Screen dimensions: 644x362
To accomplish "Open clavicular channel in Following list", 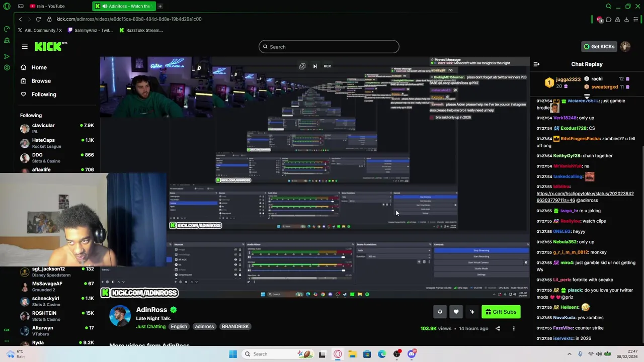I will tap(57, 128).
